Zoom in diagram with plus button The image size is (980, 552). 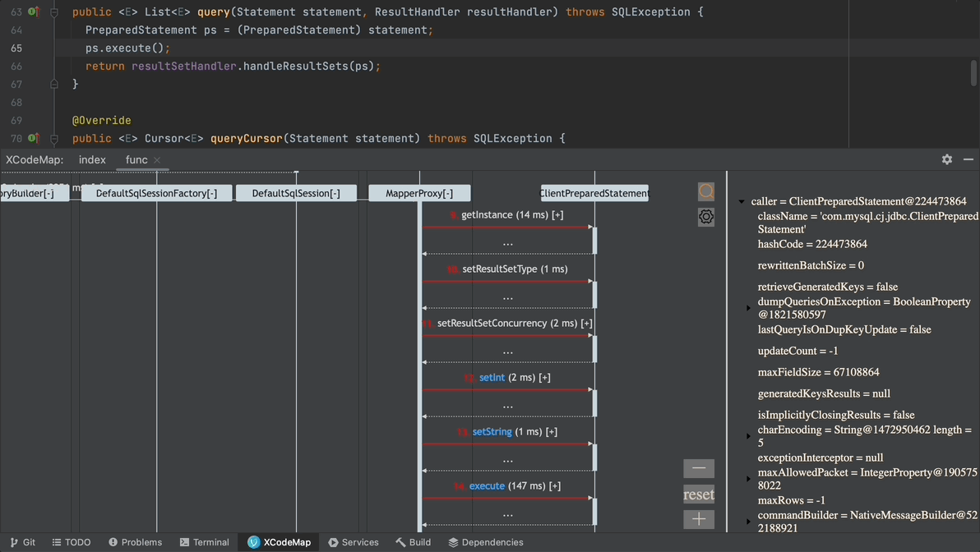pos(699,519)
